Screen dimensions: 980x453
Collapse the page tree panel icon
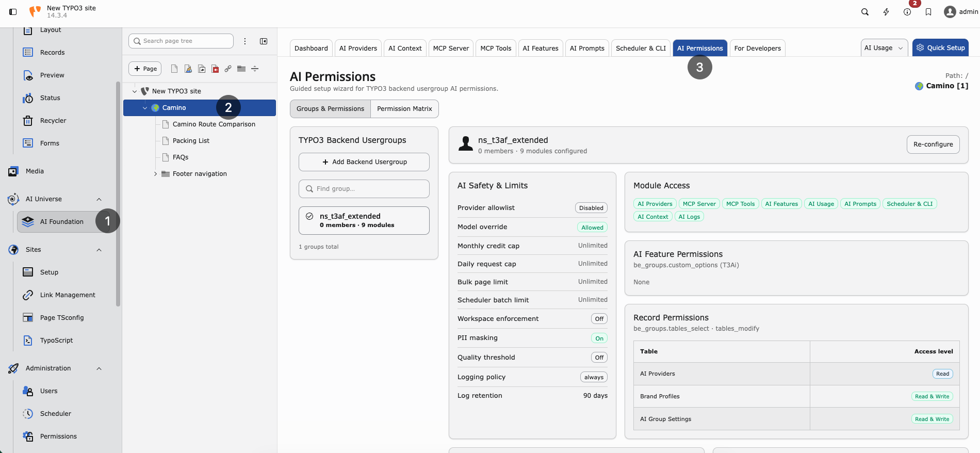[x=264, y=41]
